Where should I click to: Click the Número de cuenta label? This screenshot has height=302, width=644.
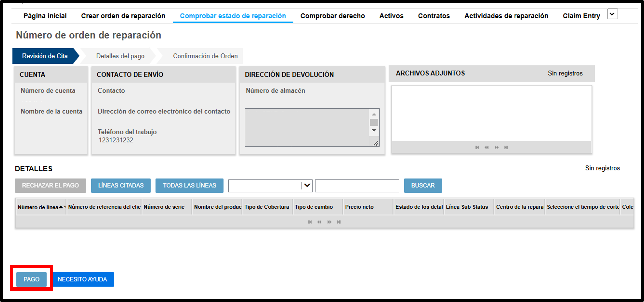click(x=48, y=91)
